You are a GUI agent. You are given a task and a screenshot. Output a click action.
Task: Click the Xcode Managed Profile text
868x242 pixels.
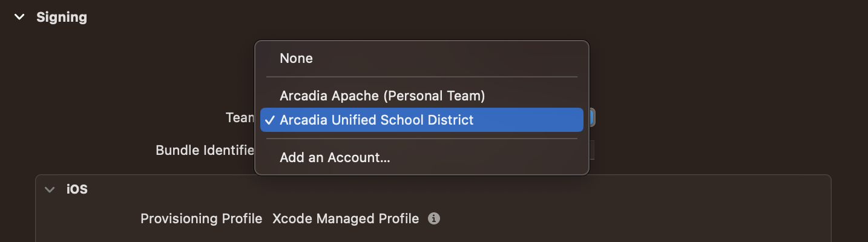(x=346, y=218)
